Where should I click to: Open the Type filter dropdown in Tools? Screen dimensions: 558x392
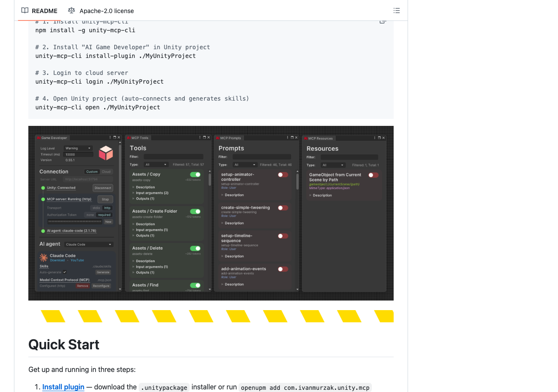156,165
